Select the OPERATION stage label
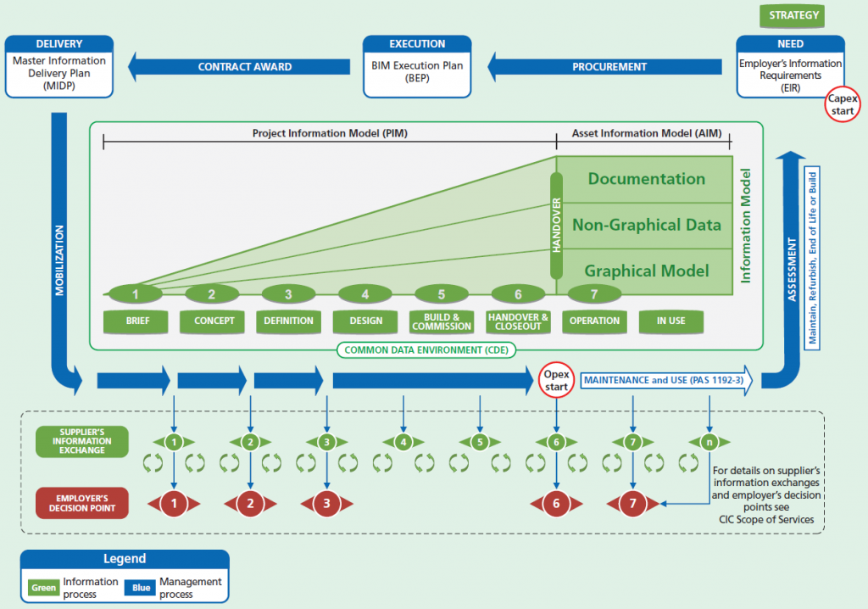868x609 pixels. pos(594,321)
